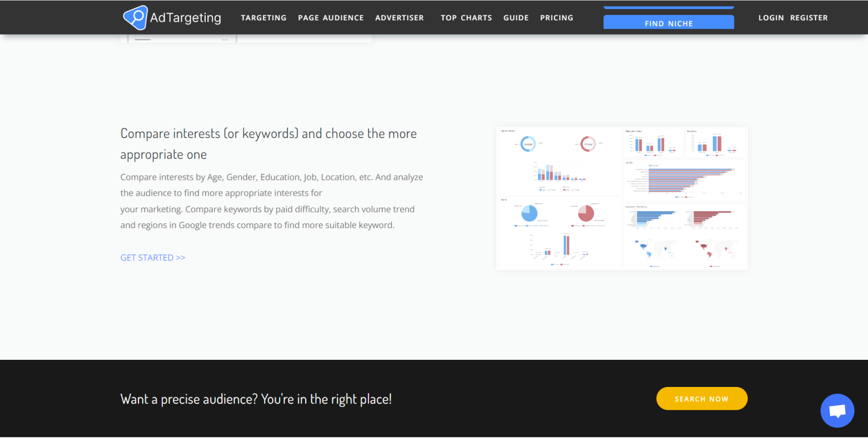Open the Guide page
Image resolution: width=868 pixels, height=439 pixels.
516,18
